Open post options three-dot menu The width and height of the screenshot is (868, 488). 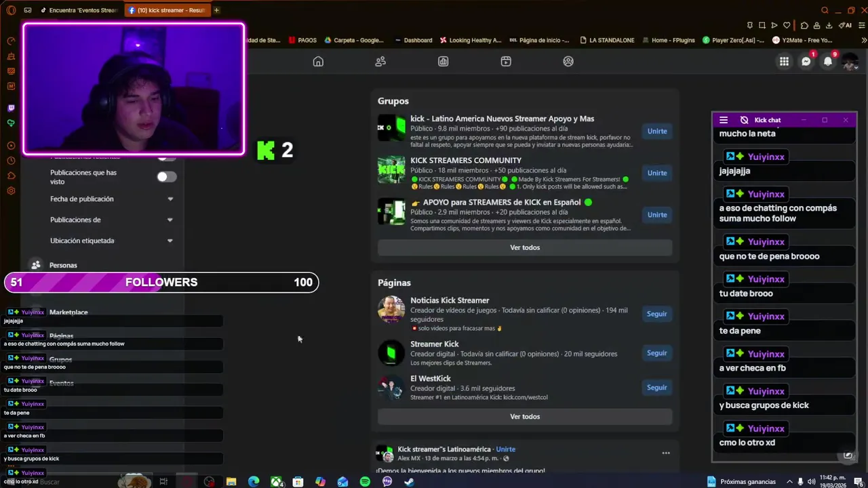(666, 453)
